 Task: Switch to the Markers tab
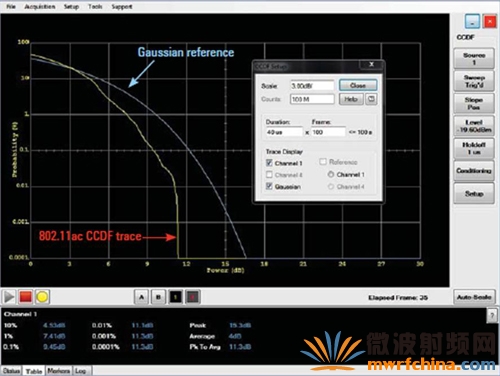point(58,371)
